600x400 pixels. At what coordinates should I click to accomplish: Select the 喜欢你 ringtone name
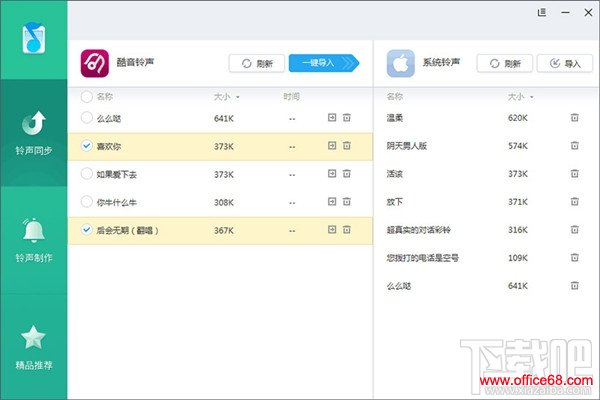(x=109, y=146)
